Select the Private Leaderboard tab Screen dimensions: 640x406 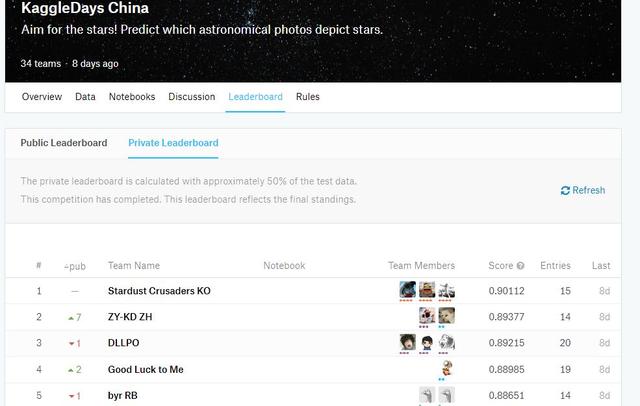(x=173, y=143)
